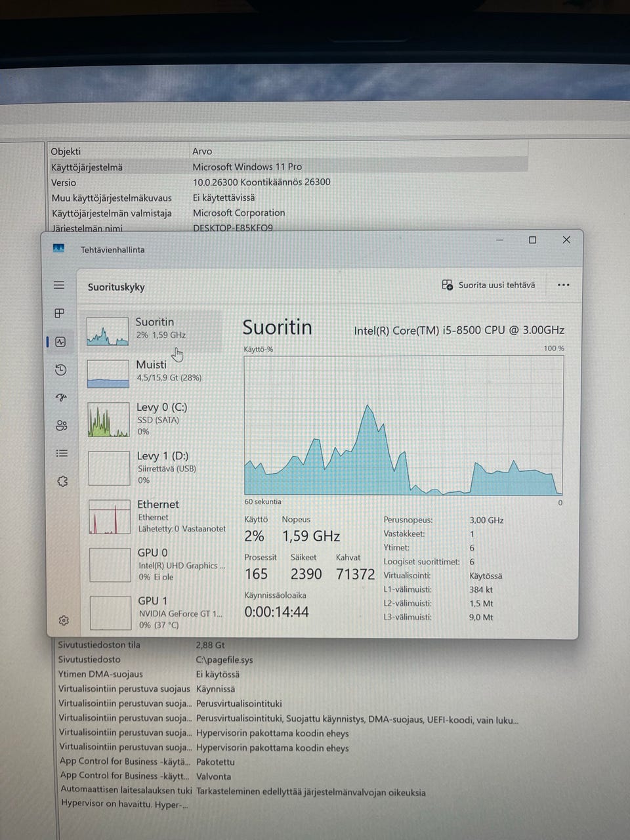Click the 1,59 GHz speed value
The width and height of the screenshot is (630, 840).
click(311, 536)
